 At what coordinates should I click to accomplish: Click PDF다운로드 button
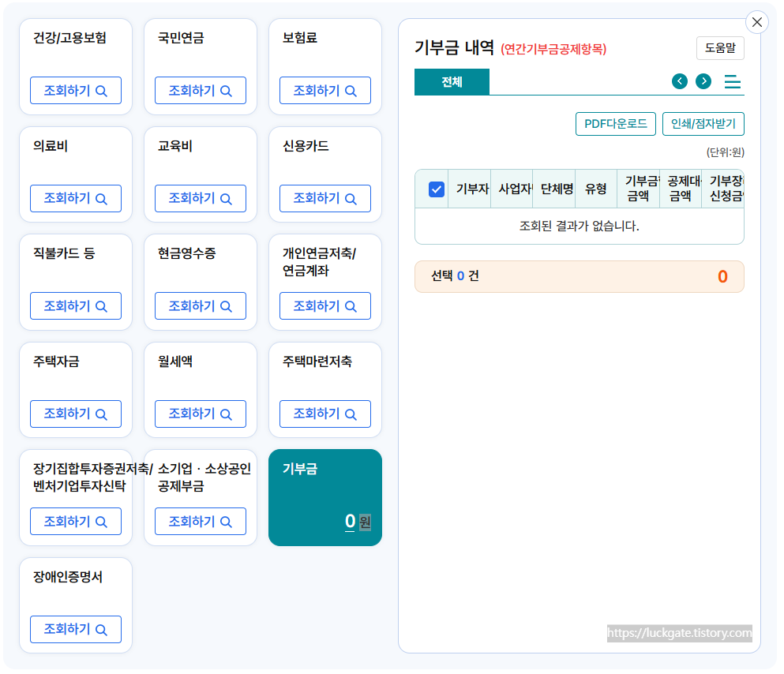pos(616,123)
